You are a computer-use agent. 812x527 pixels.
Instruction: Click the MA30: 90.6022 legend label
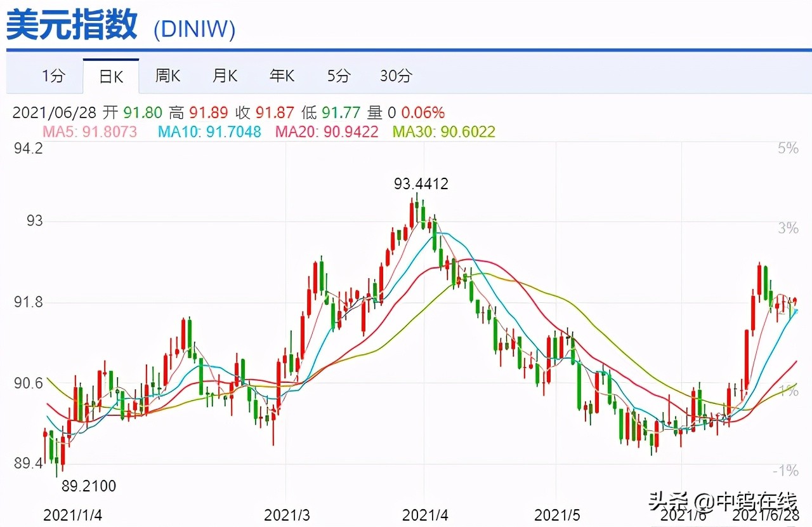[443, 132]
